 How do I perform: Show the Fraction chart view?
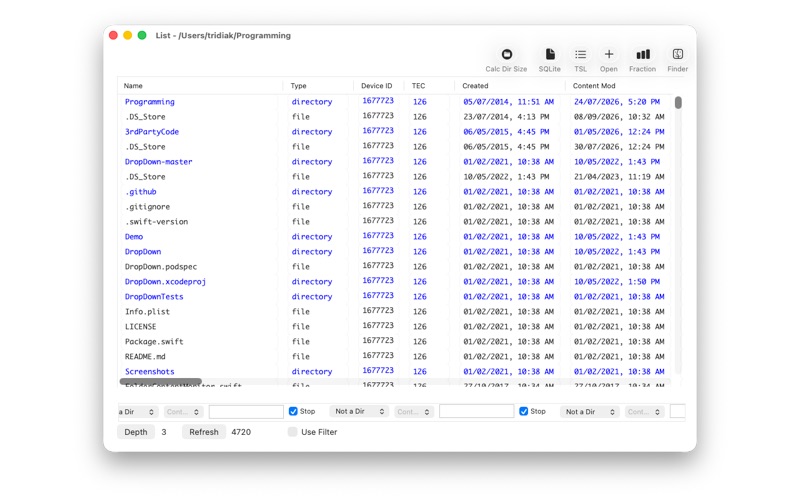coord(642,54)
